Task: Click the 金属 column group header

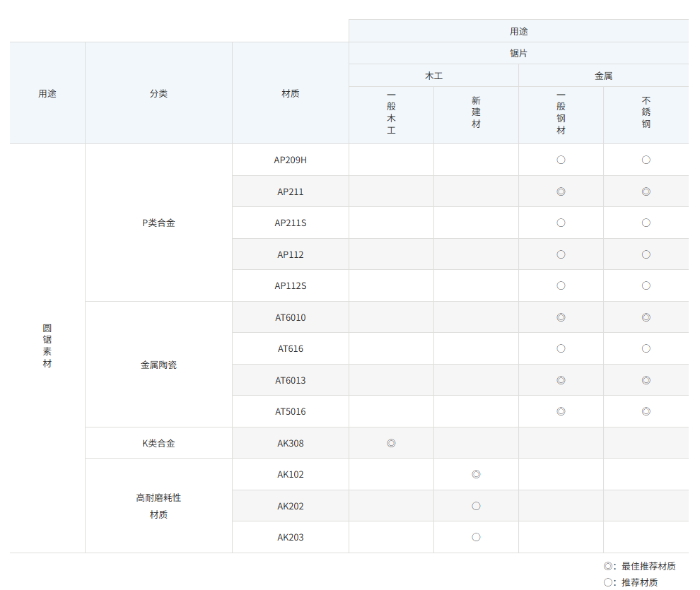Action: pyautogui.click(x=603, y=76)
